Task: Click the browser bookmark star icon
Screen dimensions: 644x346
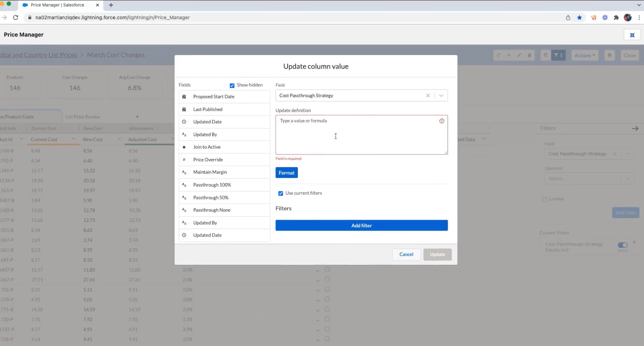Action: (580, 18)
